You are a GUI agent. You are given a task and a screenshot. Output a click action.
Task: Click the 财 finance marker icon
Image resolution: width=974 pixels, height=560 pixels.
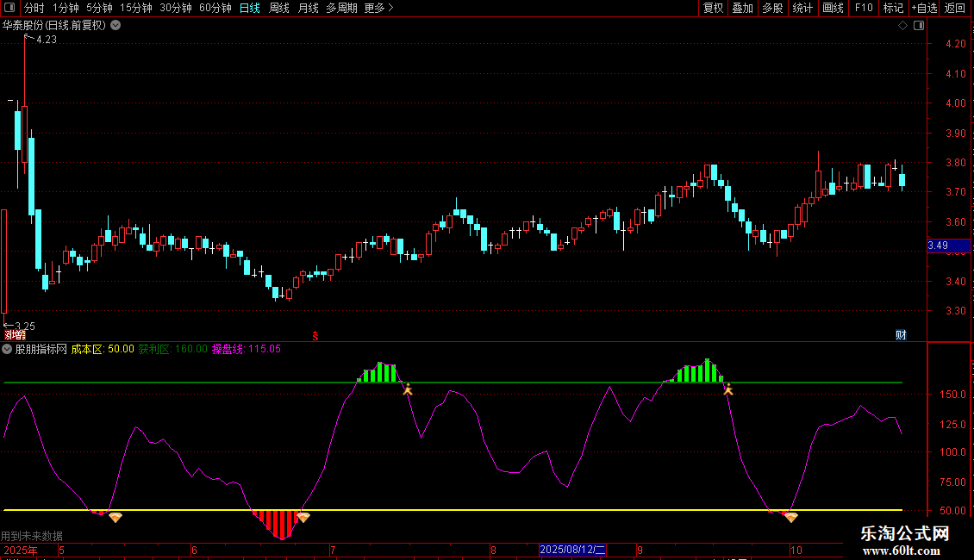pyautogui.click(x=901, y=335)
